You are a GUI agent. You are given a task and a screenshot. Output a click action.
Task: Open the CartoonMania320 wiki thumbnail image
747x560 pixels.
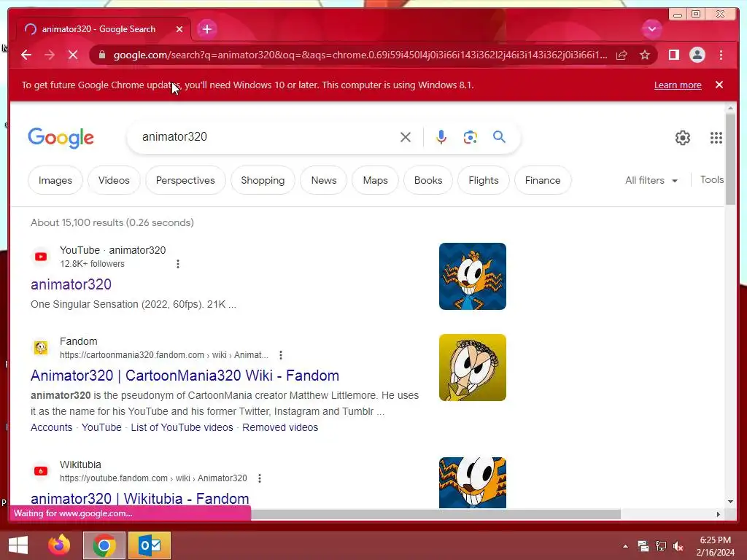[x=472, y=367]
